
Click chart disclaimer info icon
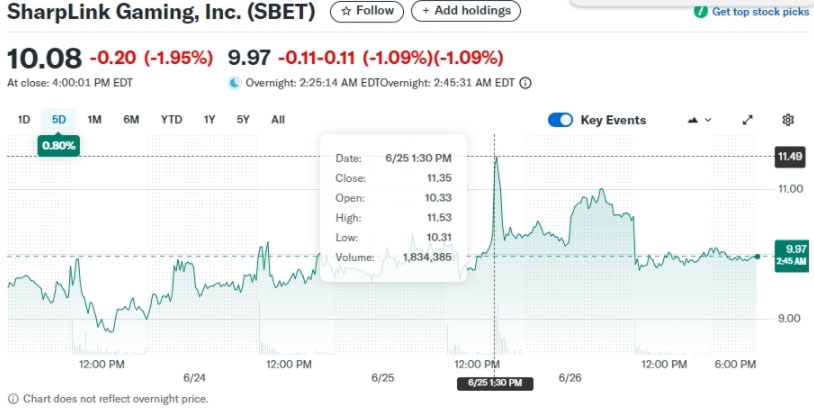(x=13, y=399)
